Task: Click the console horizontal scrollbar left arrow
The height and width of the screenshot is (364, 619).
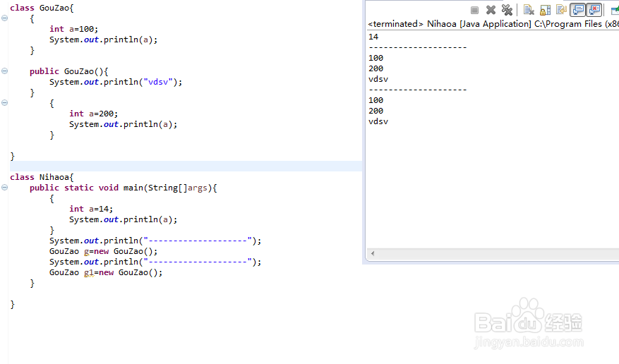Action: click(x=372, y=253)
